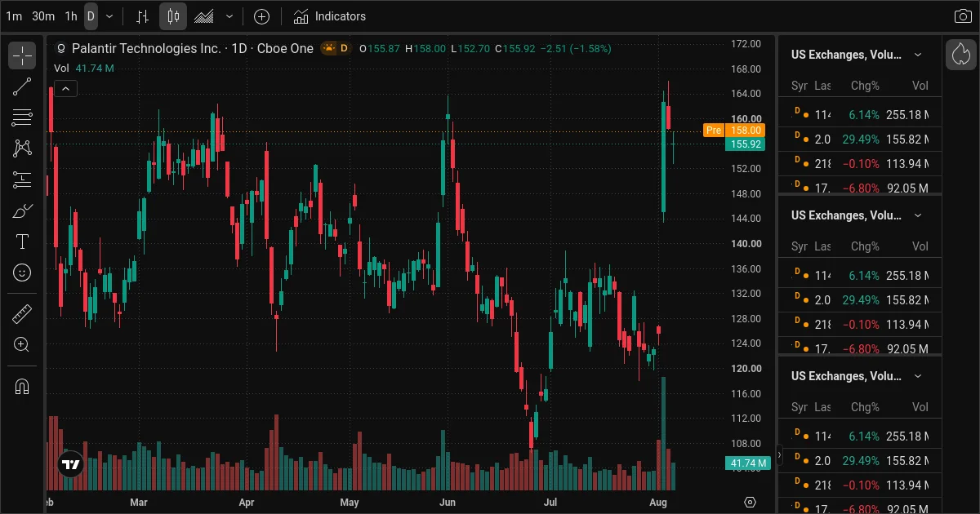Image resolution: width=980 pixels, height=514 pixels.
Task: Click the Pre 158.00 price label
Action: (x=733, y=131)
